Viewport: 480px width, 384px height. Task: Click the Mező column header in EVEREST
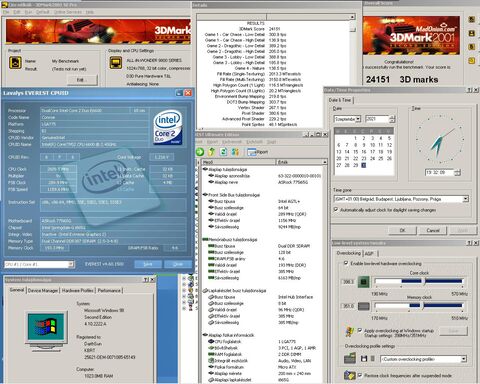click(239, 162)
